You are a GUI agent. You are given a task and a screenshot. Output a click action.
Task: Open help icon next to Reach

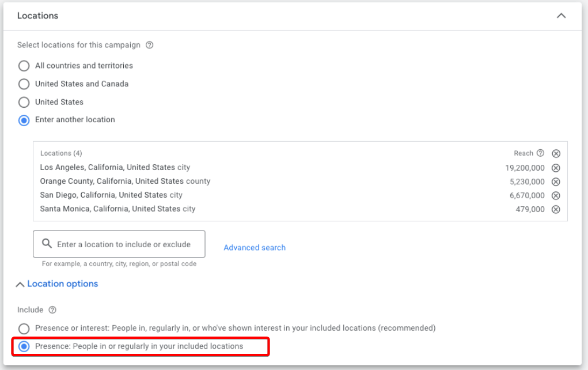click(x=540, y=153)
